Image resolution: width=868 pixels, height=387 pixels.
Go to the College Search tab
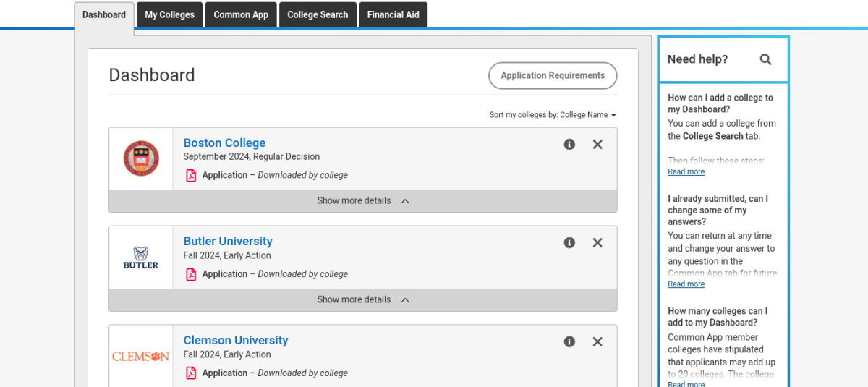pos(318,15)
